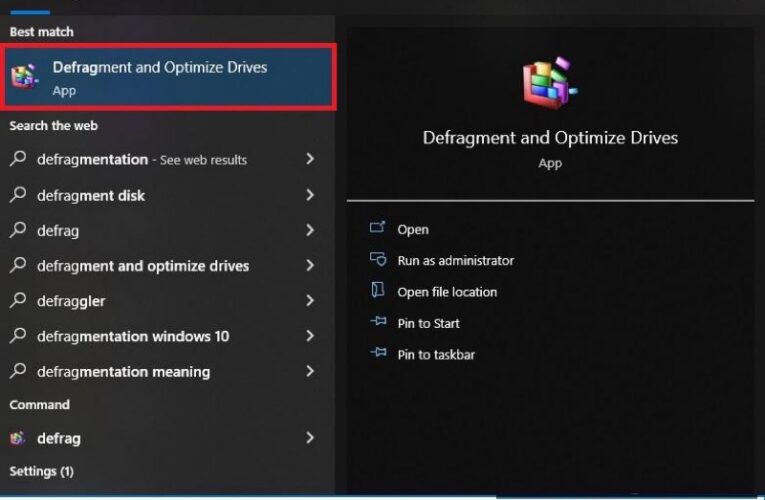Click the 'Command' section heading
The width and height of the screenshot is (765, 500).
[40, 404]
